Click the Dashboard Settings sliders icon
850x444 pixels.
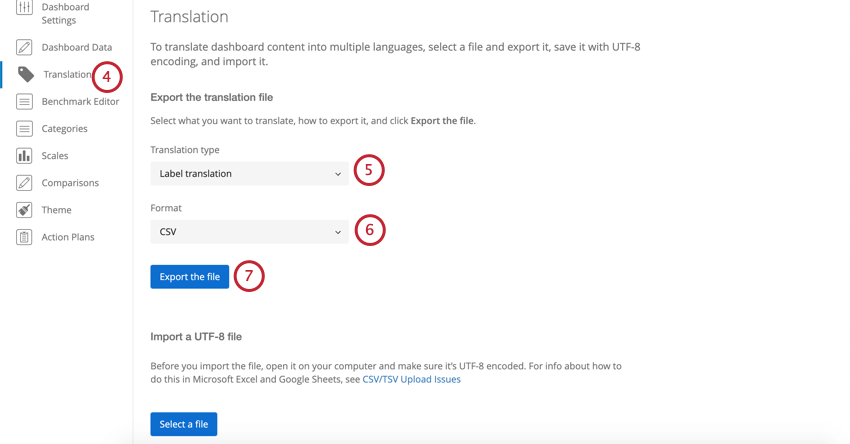[x=24, y=8]
